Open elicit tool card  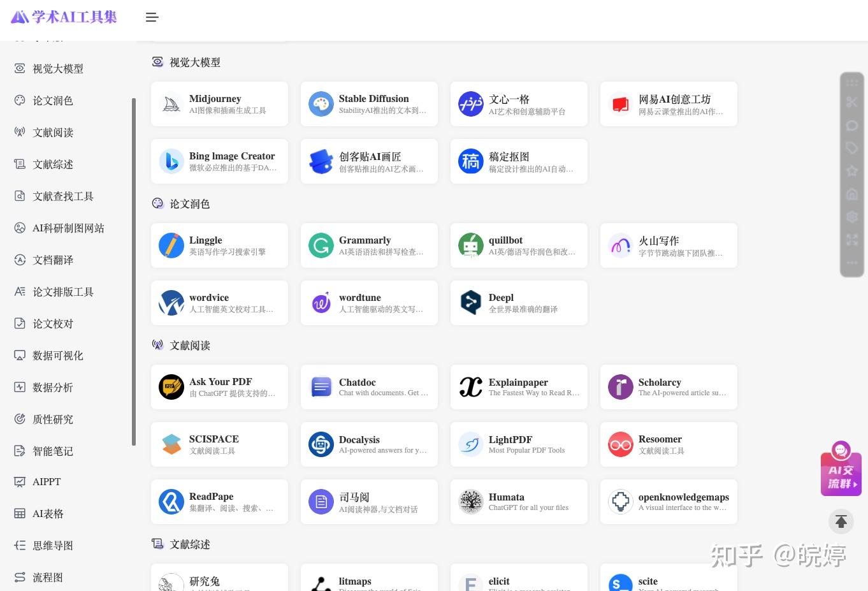click(519, 578)
